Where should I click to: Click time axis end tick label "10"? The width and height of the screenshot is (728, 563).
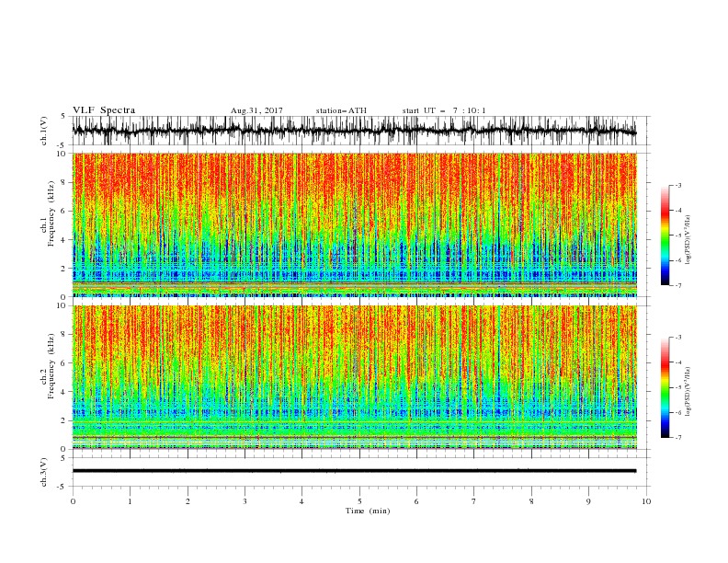[x=646, y=501]
